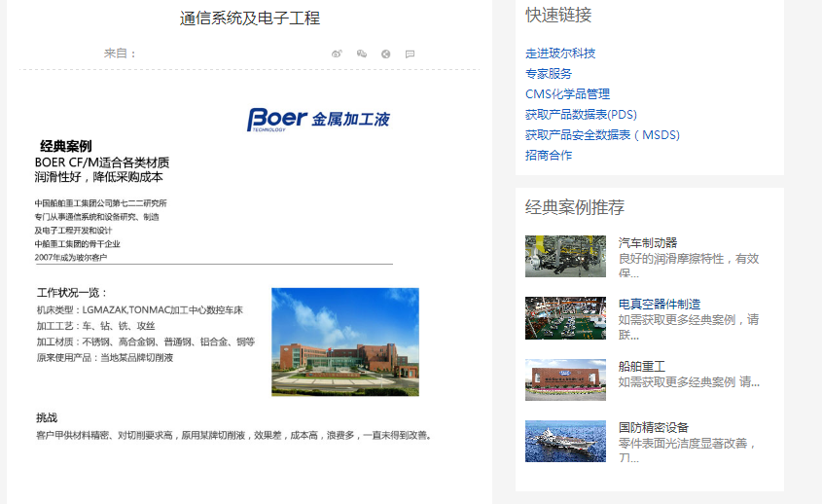This screenshot has width=822, height=504.
Task: Click the factory building photo in article
Action: click(344, 342)
